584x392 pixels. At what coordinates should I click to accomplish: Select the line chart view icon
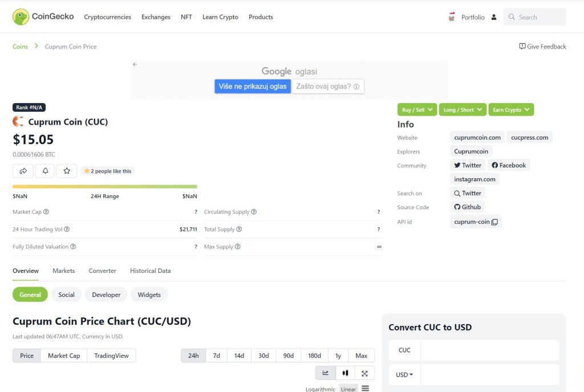click(x=325, y=373)
